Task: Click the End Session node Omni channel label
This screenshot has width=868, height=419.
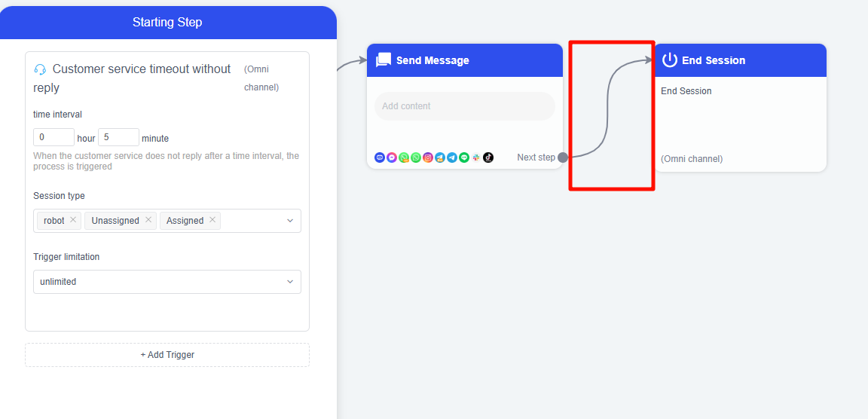Action: pos(692,159)
